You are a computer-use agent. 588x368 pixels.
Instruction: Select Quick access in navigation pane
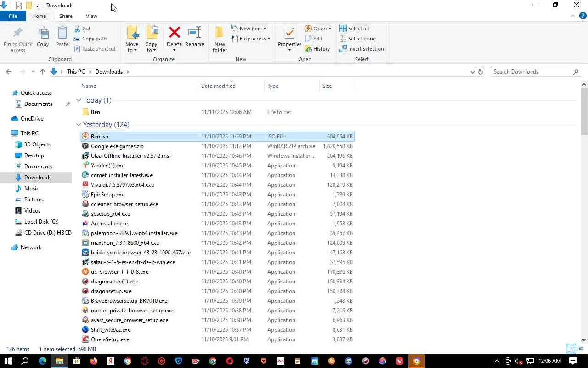[36, 93]
